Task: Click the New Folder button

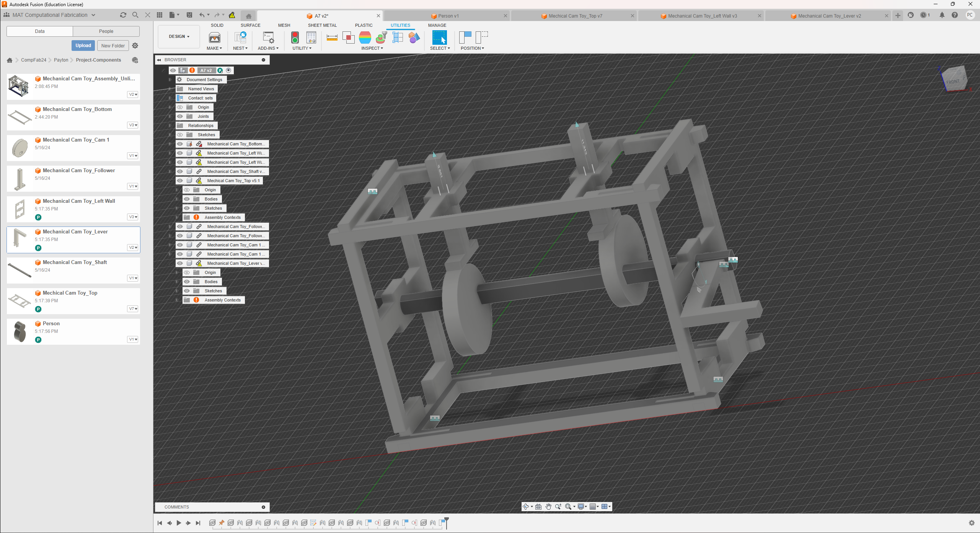Action: (113, 46)
